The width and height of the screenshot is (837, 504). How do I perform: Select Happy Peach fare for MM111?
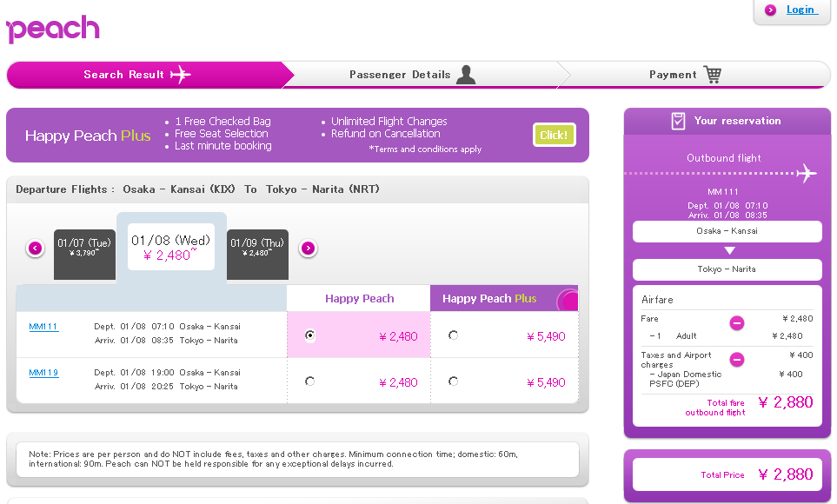pos(309,335)
